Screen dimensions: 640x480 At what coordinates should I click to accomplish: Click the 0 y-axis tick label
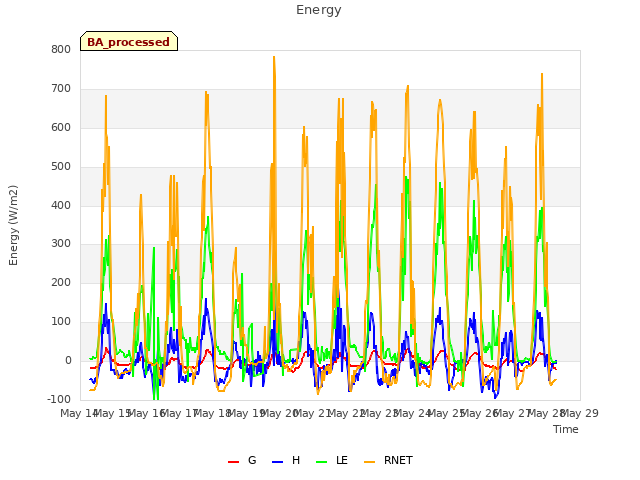tap(68, 360)
